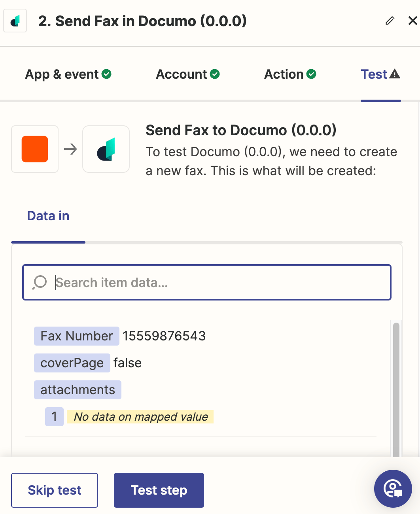Click the magnifier search icon
Screen dimensions: 420x514
40,282
